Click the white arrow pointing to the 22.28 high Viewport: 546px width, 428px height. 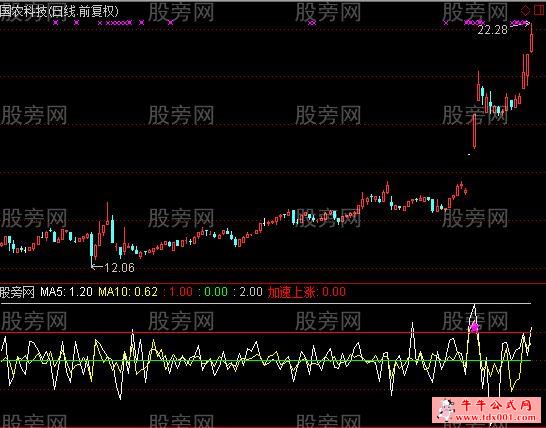pyautogui.click(x=520, y=24)
